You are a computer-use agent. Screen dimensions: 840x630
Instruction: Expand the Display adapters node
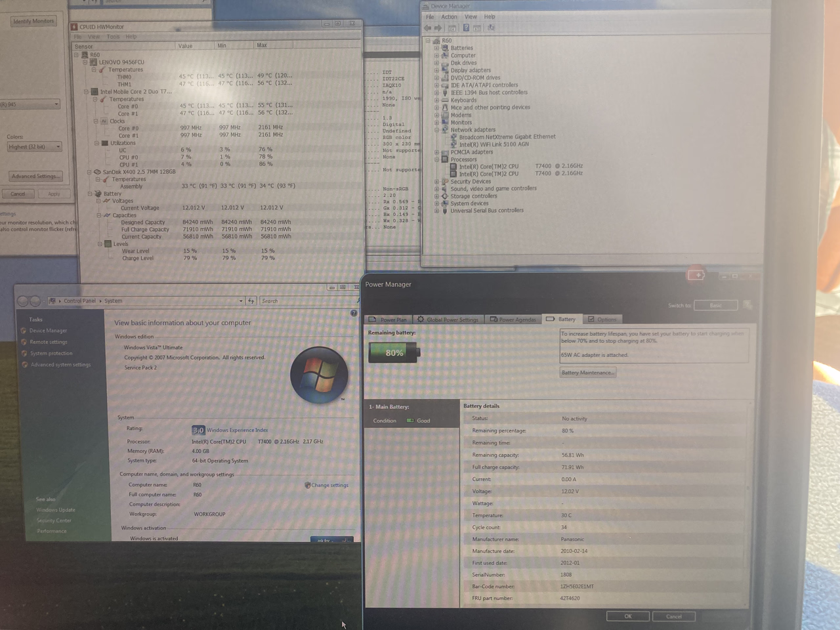pyautogui.click(x=436, y=70)
